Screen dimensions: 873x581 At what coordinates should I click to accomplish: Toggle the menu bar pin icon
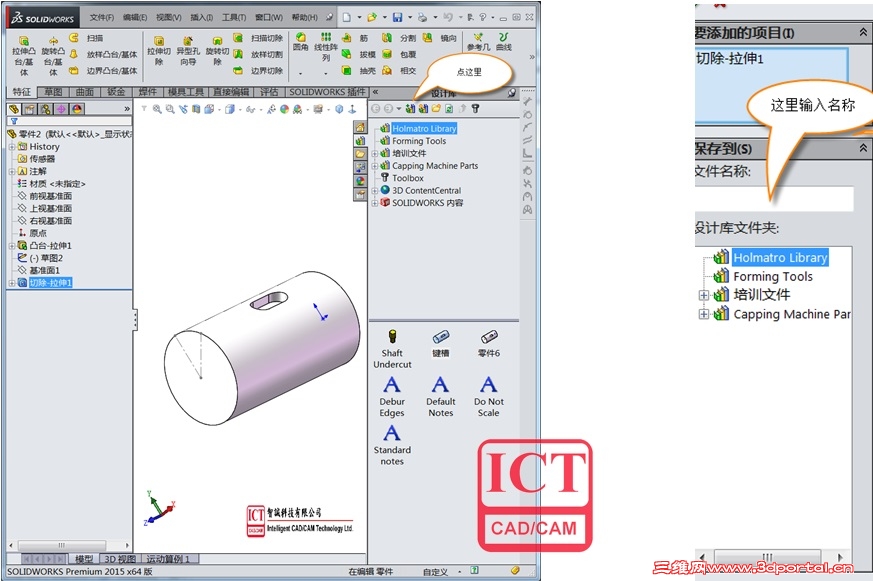click(329, 17)
